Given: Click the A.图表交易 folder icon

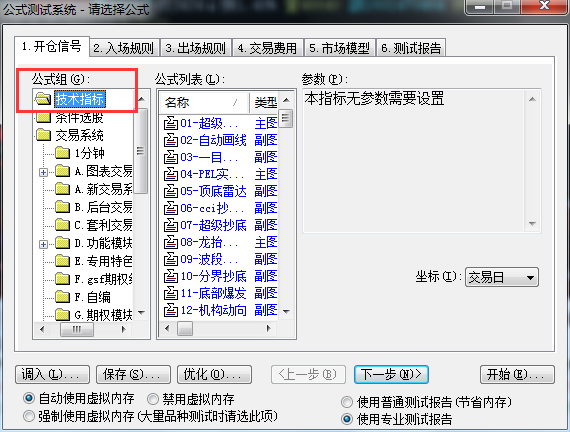Looking at the screenshot, I should click(63, 171).
